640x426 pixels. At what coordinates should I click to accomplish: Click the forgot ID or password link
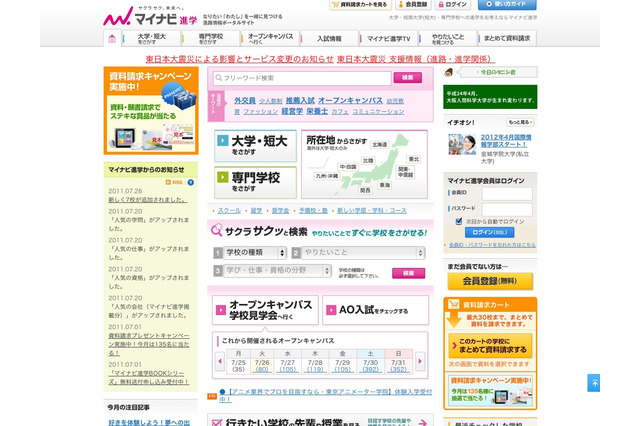point(492,245)
